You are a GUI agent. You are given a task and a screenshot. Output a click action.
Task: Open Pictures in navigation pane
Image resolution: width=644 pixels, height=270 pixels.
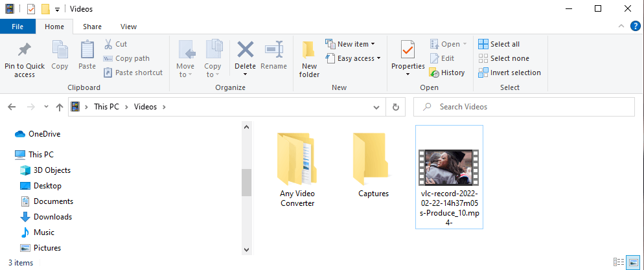tap(41, 248)
